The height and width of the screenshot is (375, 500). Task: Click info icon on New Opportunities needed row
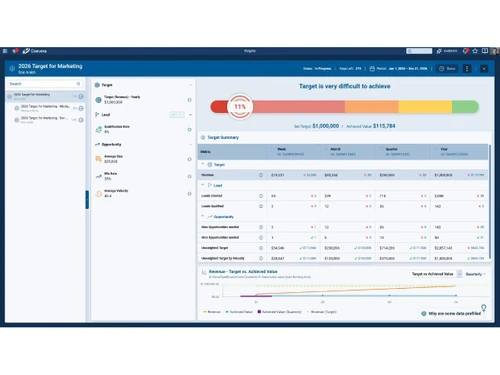tap(261, 227)
